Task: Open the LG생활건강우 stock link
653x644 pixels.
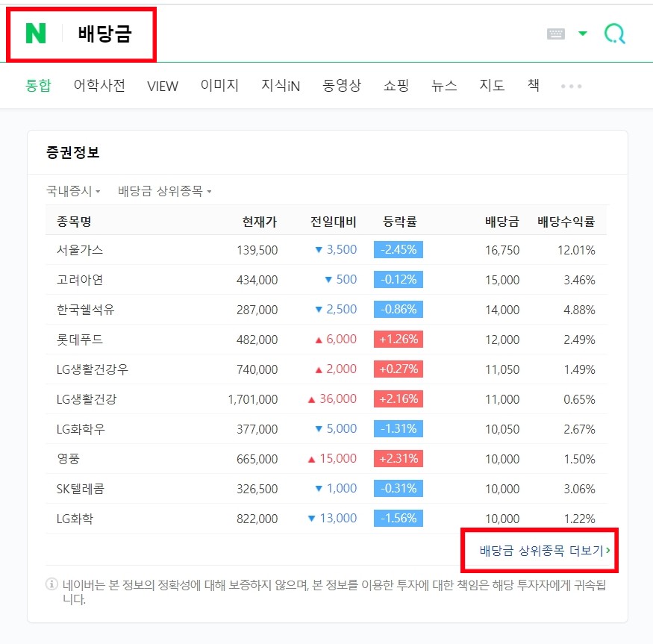Action: (92, 369)
